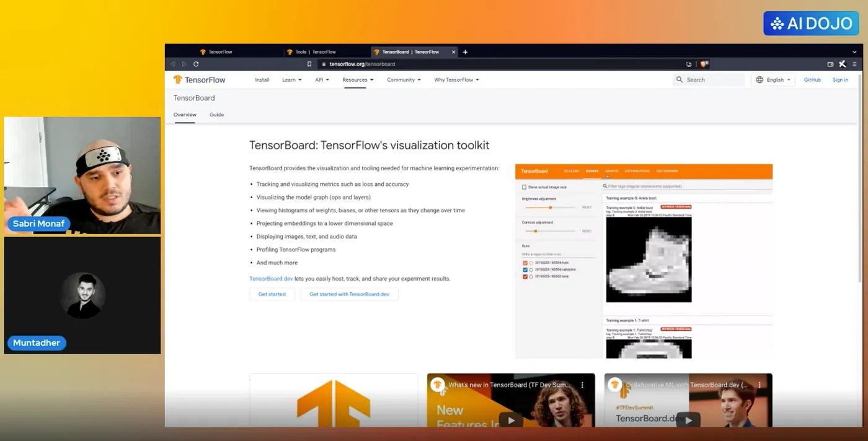Click the Brightness adjustment slider handle

(551, 207)
